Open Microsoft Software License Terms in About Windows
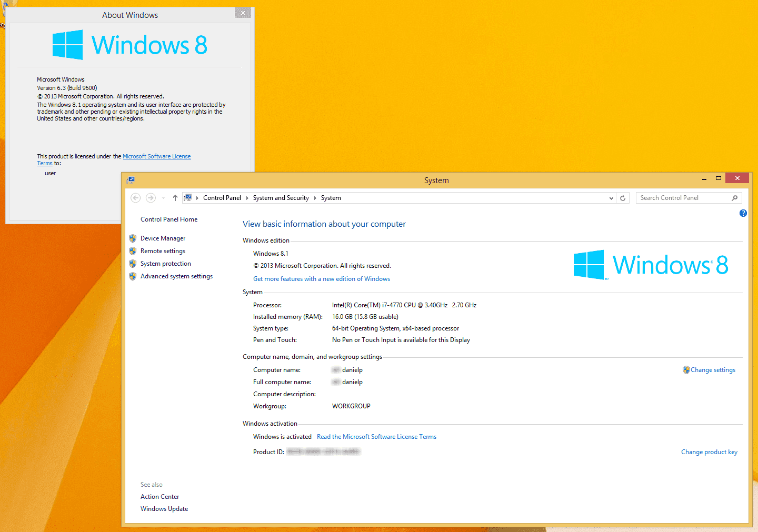This screenshot has height=532, width=758. (x=157, y=156)
